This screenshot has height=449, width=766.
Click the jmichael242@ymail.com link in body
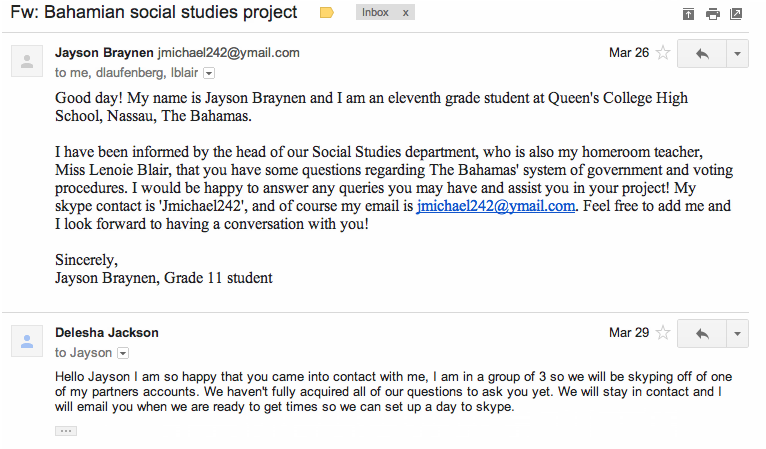[x=495, y=206]
